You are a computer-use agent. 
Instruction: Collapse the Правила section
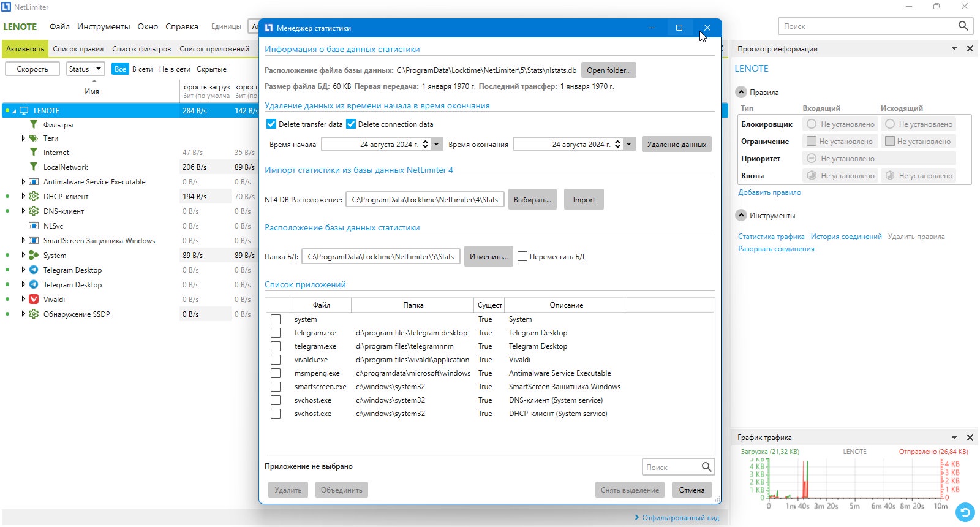pyautogui.click(x=741, y=92)
